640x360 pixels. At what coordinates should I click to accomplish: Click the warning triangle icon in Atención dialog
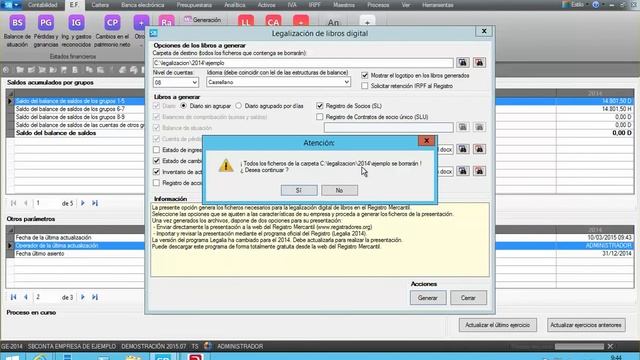tap(226, 166)
